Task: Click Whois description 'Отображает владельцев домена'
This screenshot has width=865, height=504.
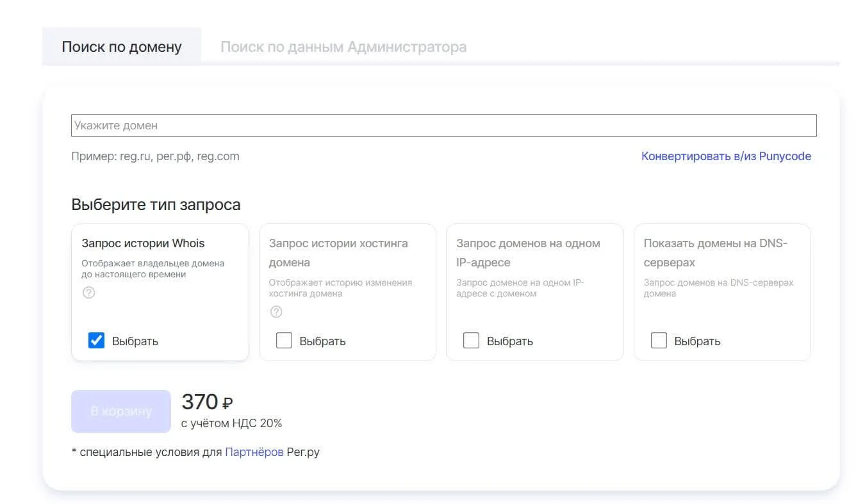Action: coord(152,268)
